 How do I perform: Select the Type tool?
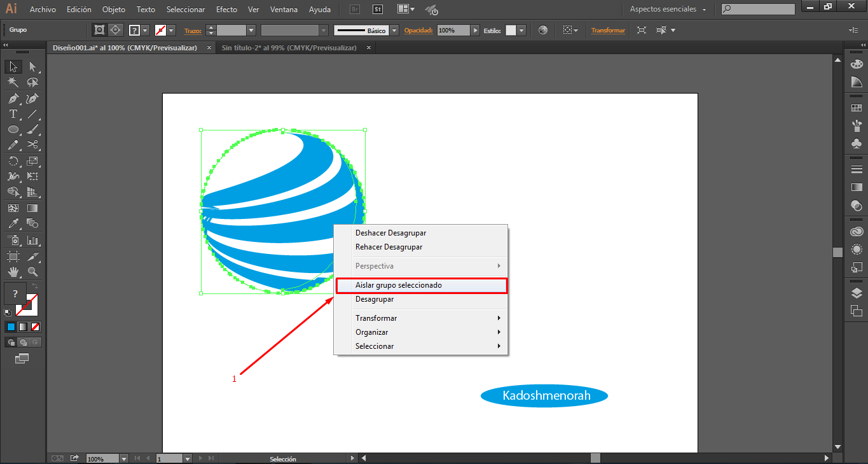13,114
